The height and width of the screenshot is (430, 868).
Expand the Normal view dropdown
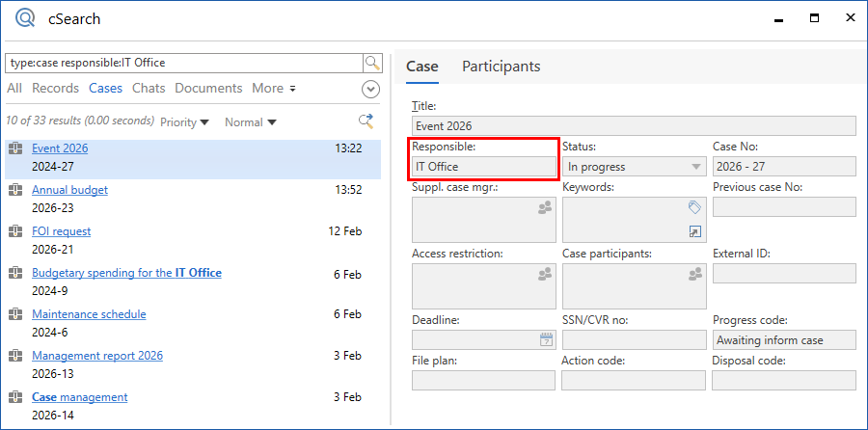click(250, 122)
